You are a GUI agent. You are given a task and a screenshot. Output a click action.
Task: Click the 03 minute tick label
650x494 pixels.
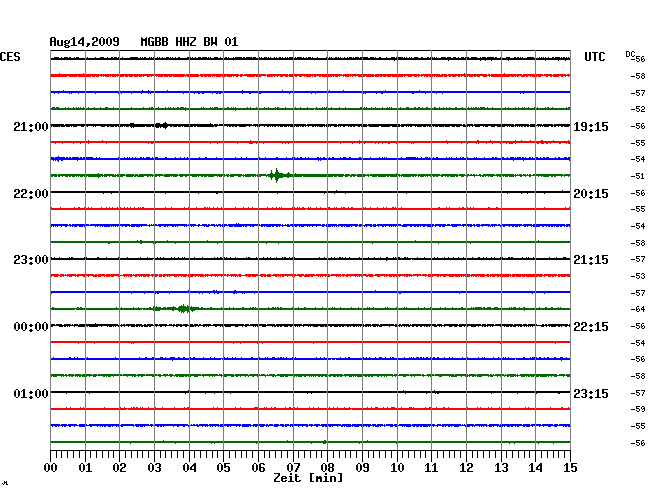(154, 467)
